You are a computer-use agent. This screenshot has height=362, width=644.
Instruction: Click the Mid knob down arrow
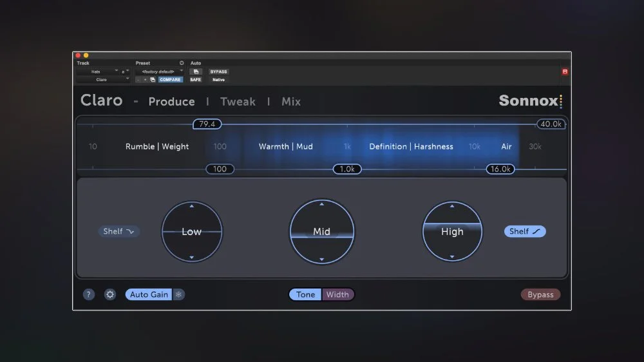pos(321,260)
